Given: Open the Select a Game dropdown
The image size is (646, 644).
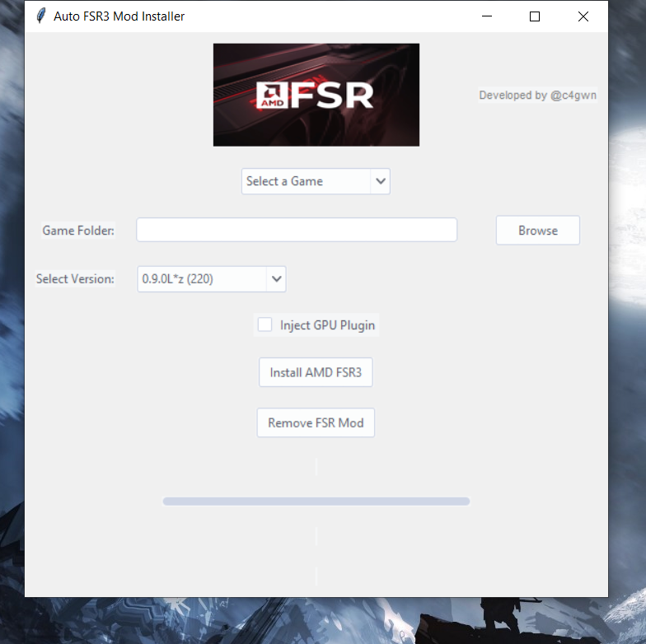Looking at the screenshot, I should (316, 181).
